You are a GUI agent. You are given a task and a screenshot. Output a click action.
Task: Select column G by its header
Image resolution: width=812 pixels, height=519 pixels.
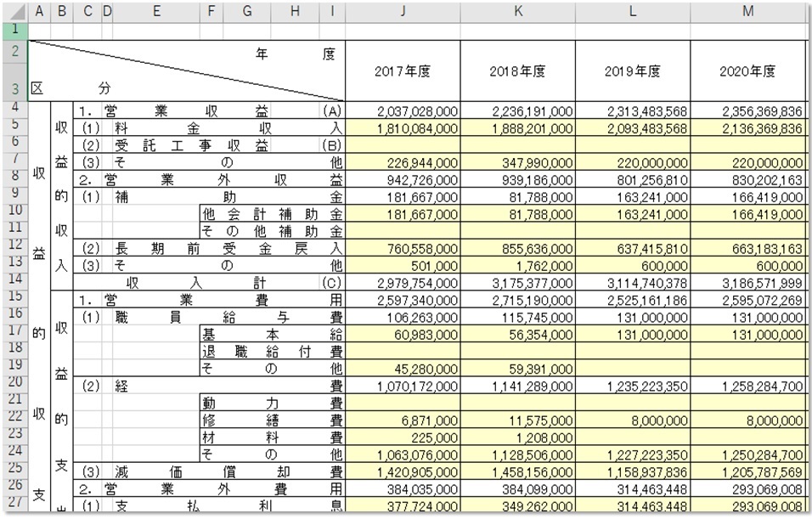247,12
